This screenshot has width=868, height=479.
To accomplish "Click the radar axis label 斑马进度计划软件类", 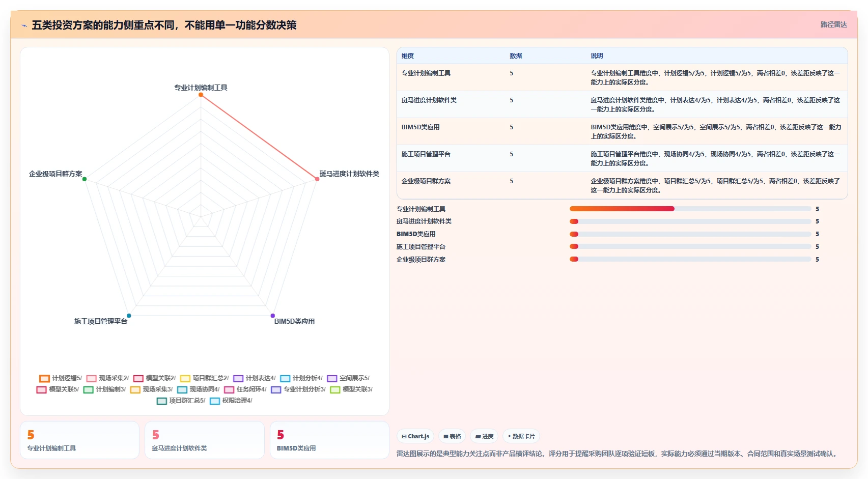I will click(349, 174).
